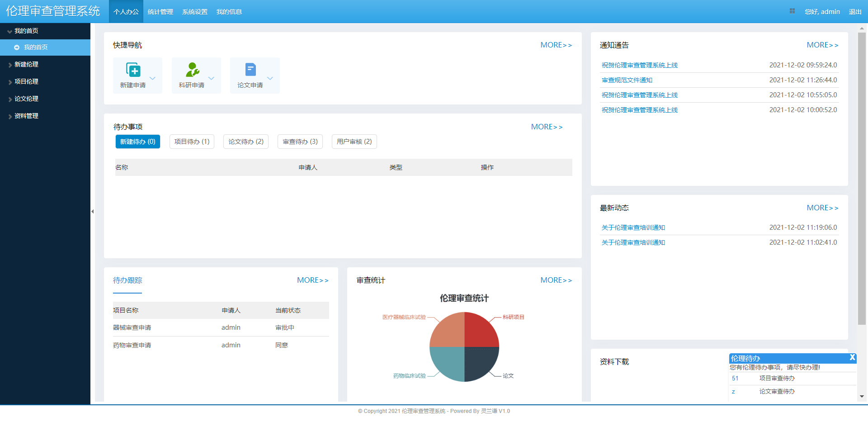Viewport: 868px width, 422px height.
Task: Open the dropdown arrow next to 新建申请
Action: tap(153, 78)
